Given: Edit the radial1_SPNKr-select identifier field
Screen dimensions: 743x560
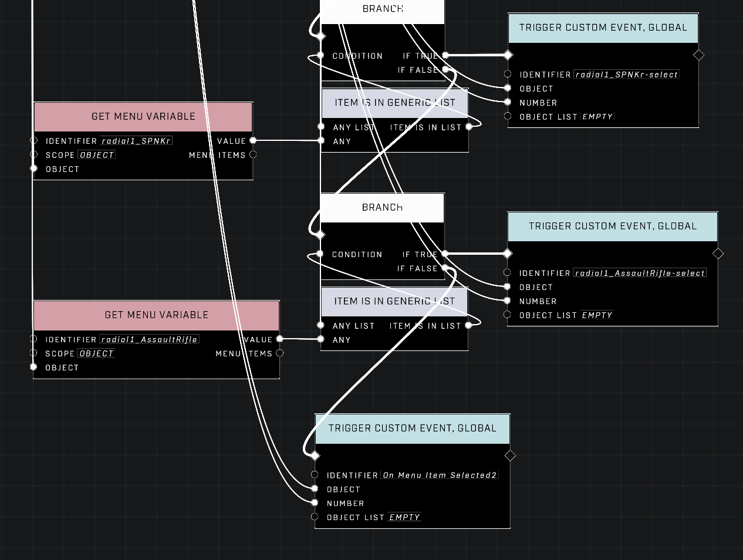Looking at the screenshot, I should (x=626, y=75).
